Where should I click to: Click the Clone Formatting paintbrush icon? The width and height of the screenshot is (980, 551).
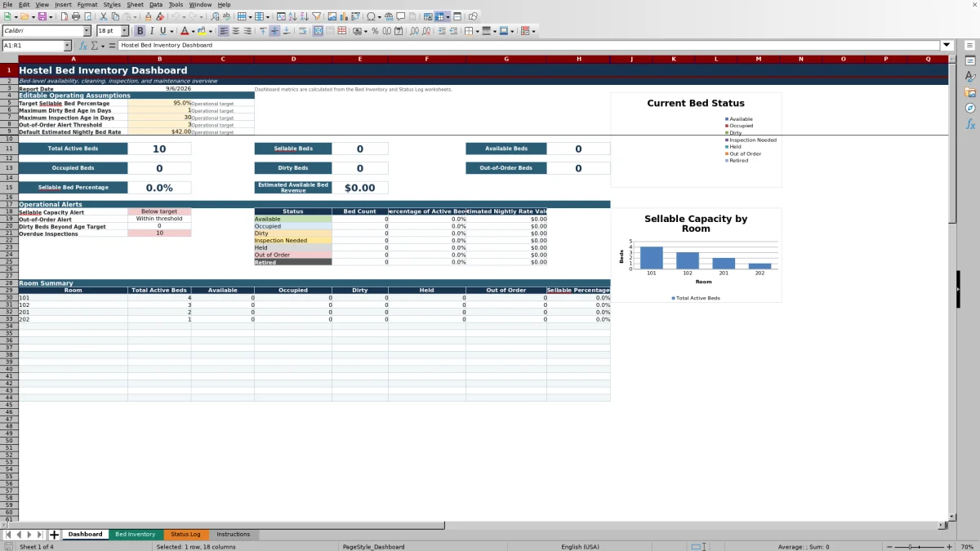click(x=148, y=16)
